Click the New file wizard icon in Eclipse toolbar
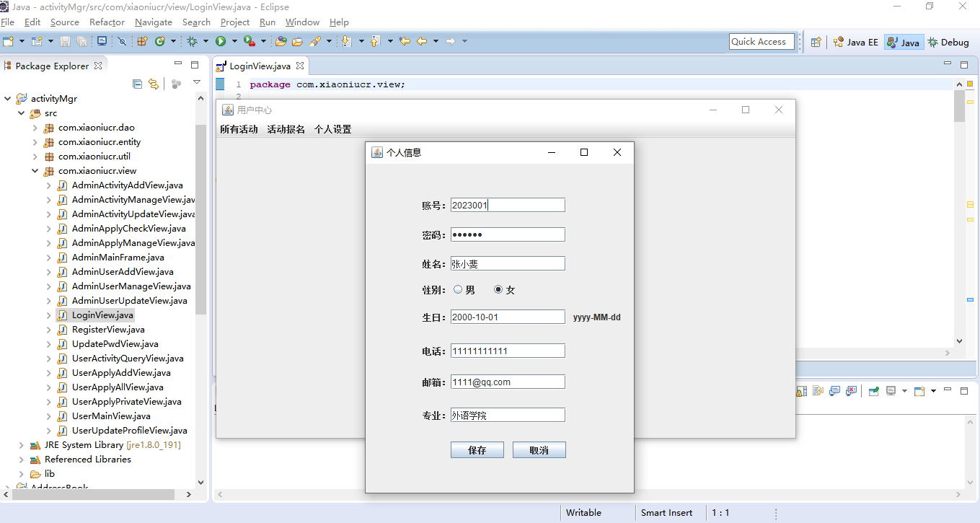This screenshot has width=980, height=523. (8, 42)
